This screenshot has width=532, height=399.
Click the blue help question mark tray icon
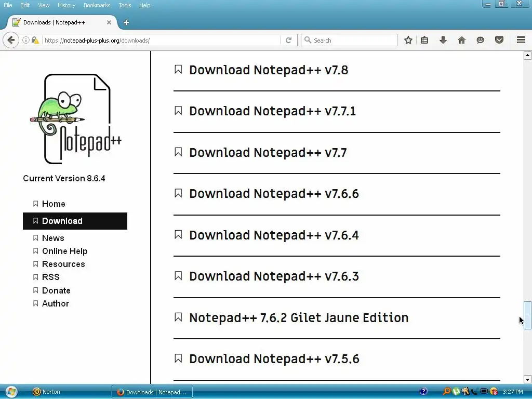[x=423, y=392]
